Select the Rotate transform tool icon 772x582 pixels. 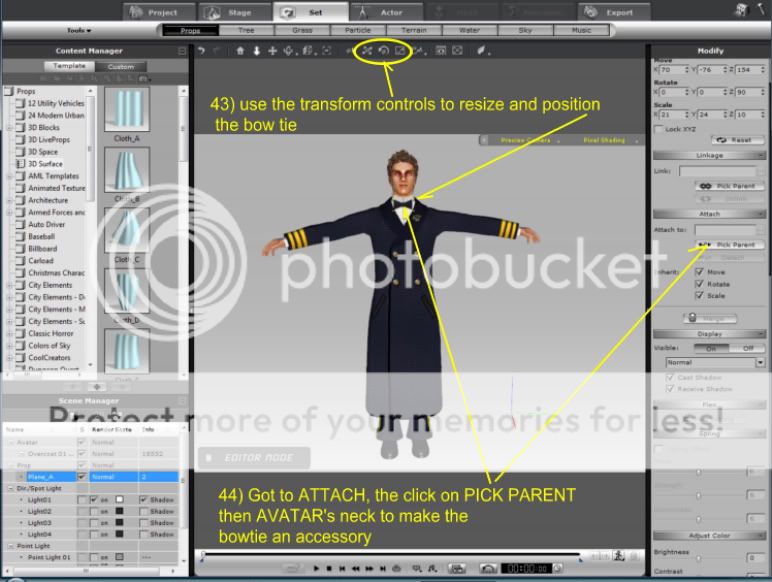[x=383, y=51]
